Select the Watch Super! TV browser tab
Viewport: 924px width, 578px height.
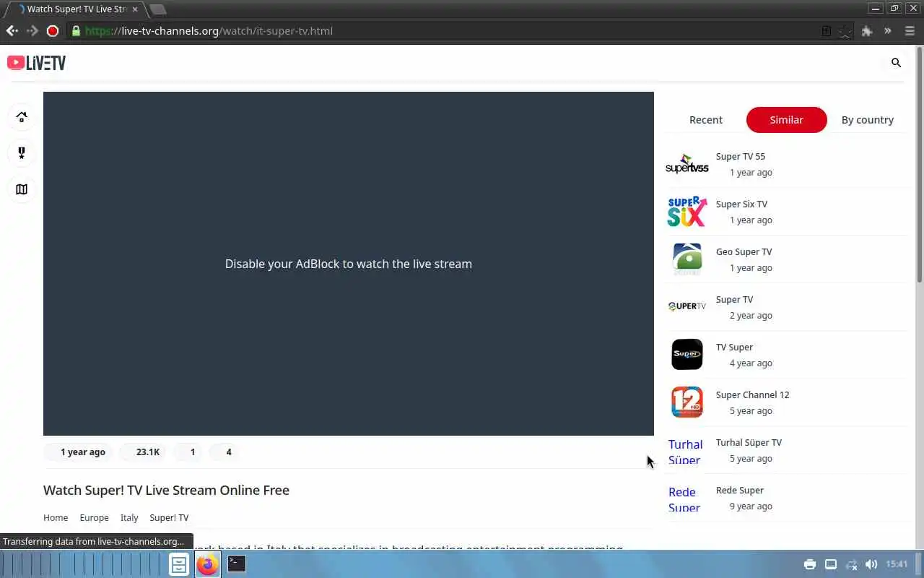coord(77,9)
